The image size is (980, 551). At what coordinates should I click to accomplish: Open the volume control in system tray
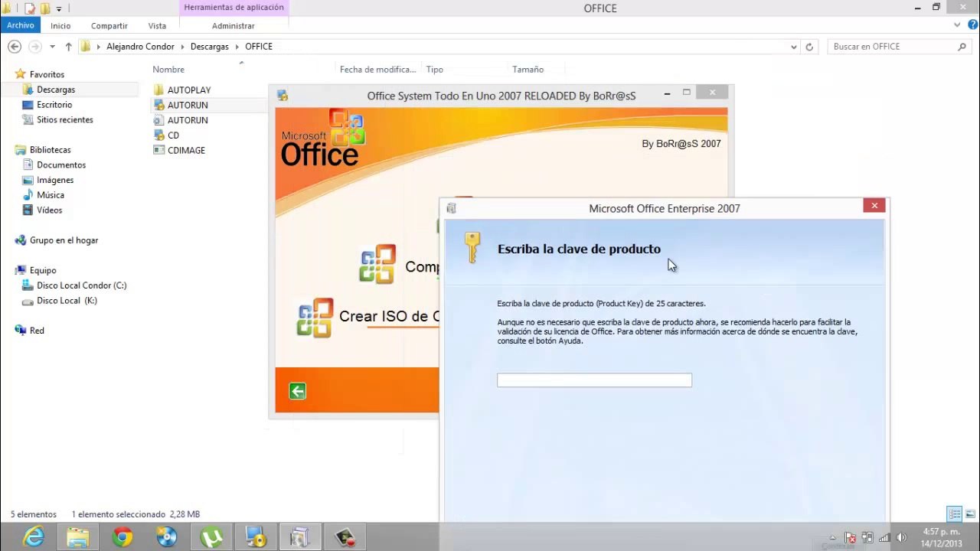click(901, 538)
